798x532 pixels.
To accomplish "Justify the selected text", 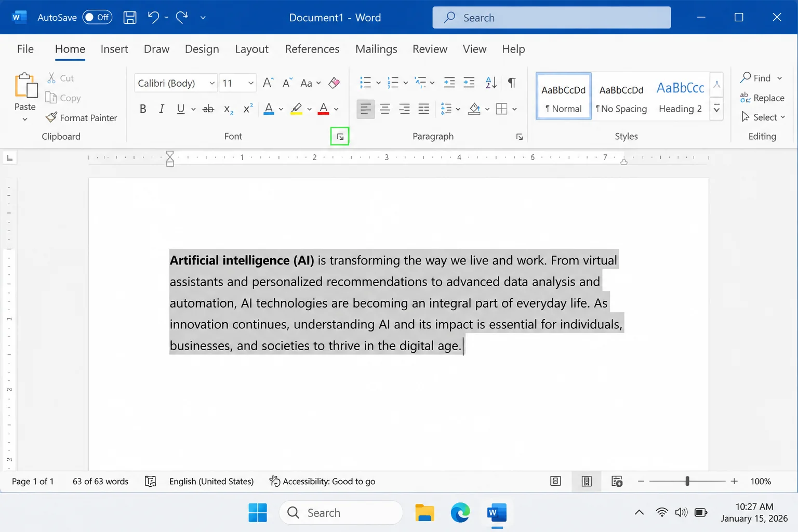I will (424, 109).
